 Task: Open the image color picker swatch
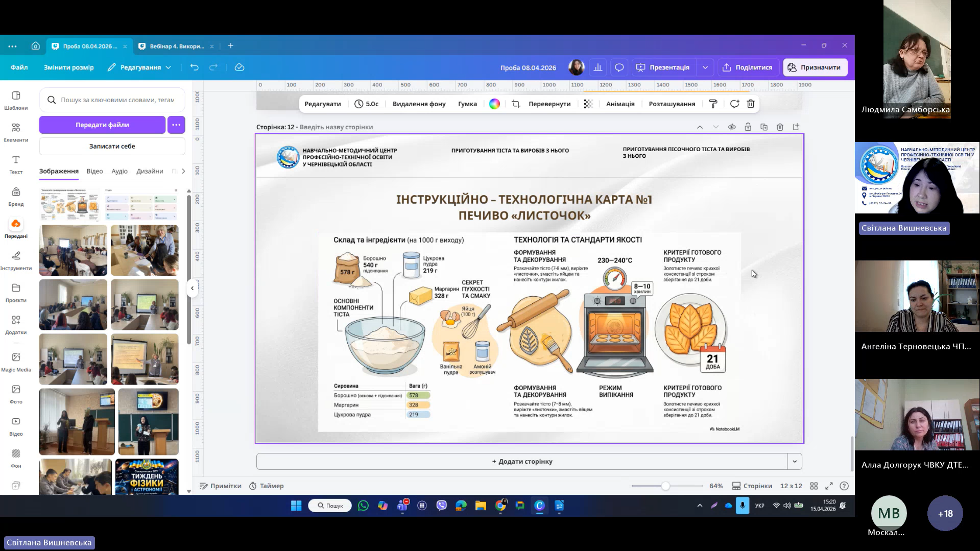point(494,104)
